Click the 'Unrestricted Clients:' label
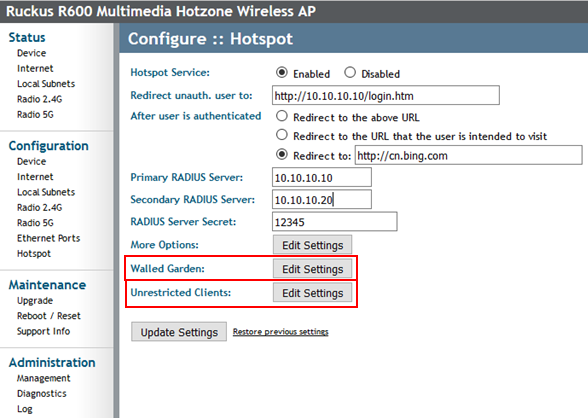 click(181, 293)
